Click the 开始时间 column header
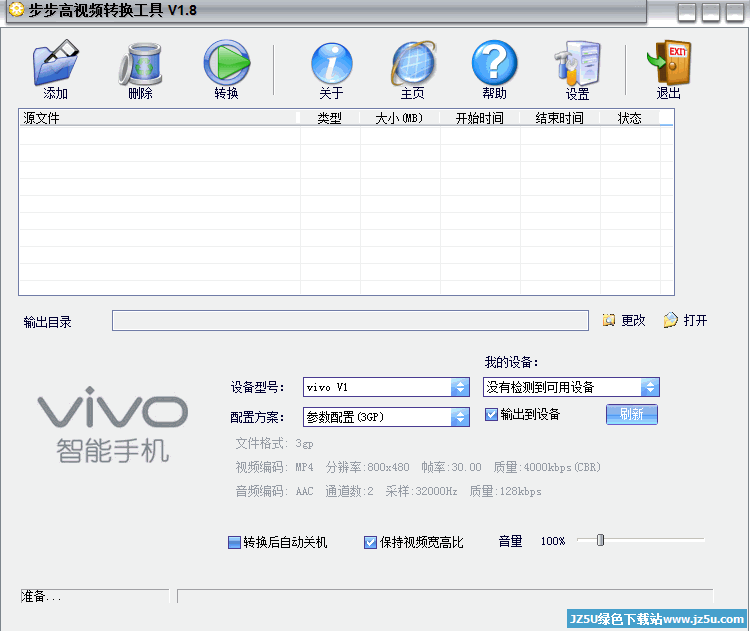This screenshot has height=631, width=750. [x=480, y=118]
